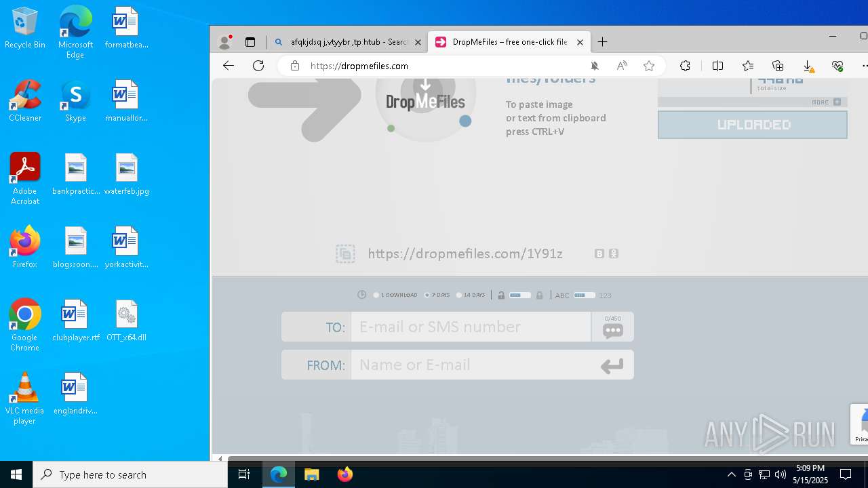Click Firefox icon in taskbar
The image size is (868, 488).
click(x=344, y=474)
